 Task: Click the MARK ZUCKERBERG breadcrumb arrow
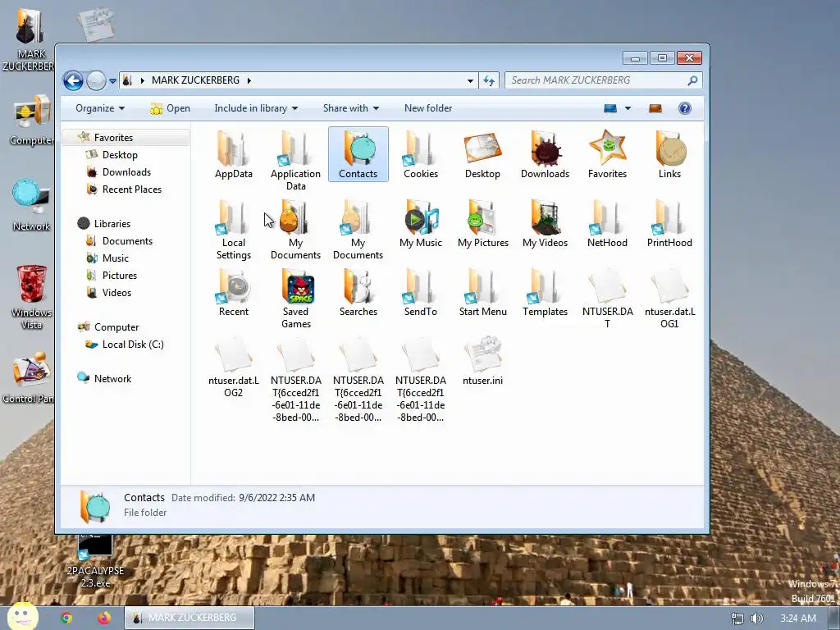[249, 81]
